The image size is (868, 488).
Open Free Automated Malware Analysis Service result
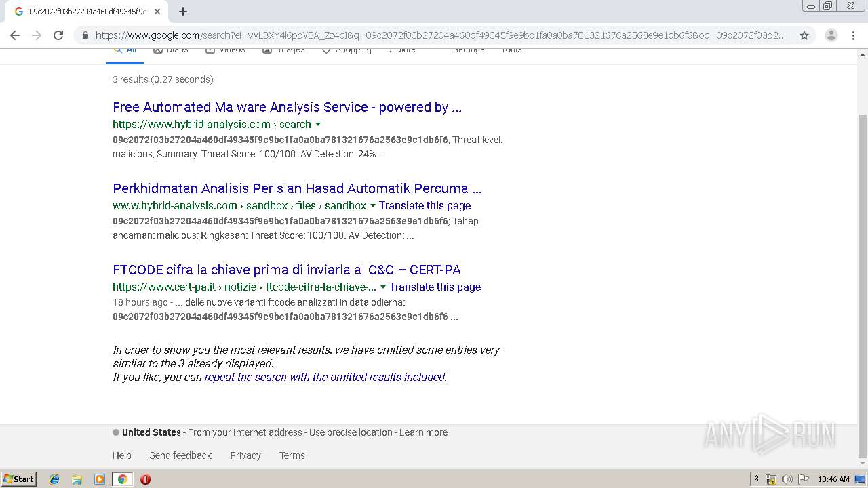(x=287, y=107)
